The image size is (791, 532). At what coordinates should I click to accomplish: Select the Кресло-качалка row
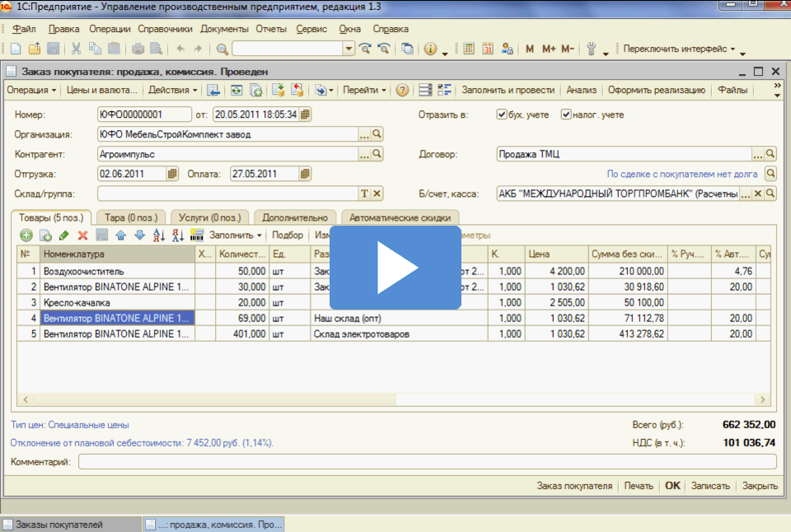pyautogui.click(x=394, y=302)
